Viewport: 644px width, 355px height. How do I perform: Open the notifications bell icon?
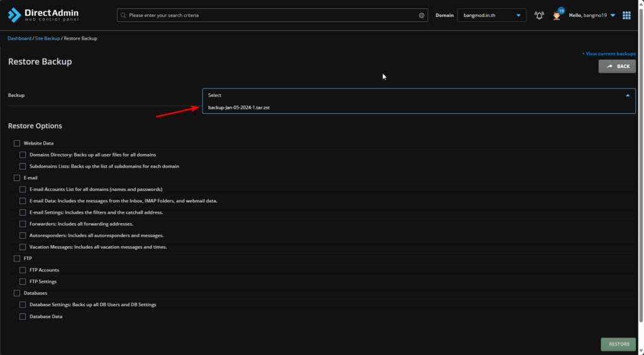point(539,15)
